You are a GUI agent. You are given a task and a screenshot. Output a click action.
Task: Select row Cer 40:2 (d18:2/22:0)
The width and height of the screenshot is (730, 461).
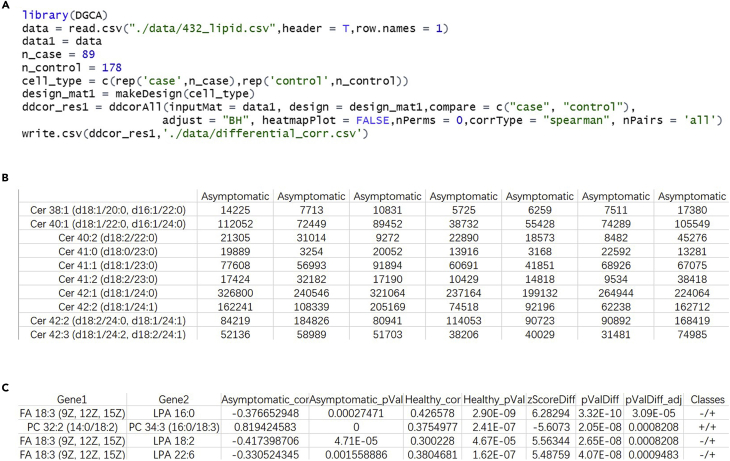374,238
